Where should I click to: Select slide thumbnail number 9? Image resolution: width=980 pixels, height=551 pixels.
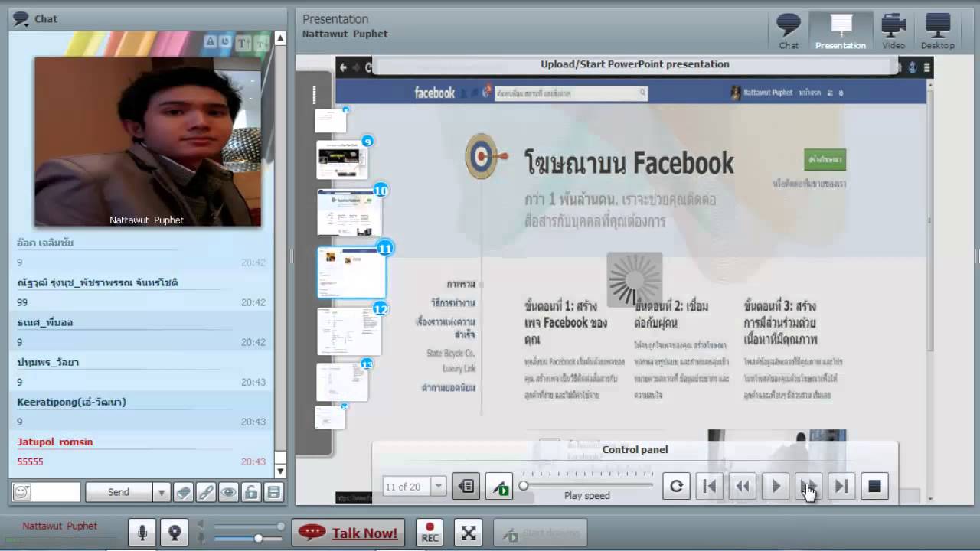342,160
